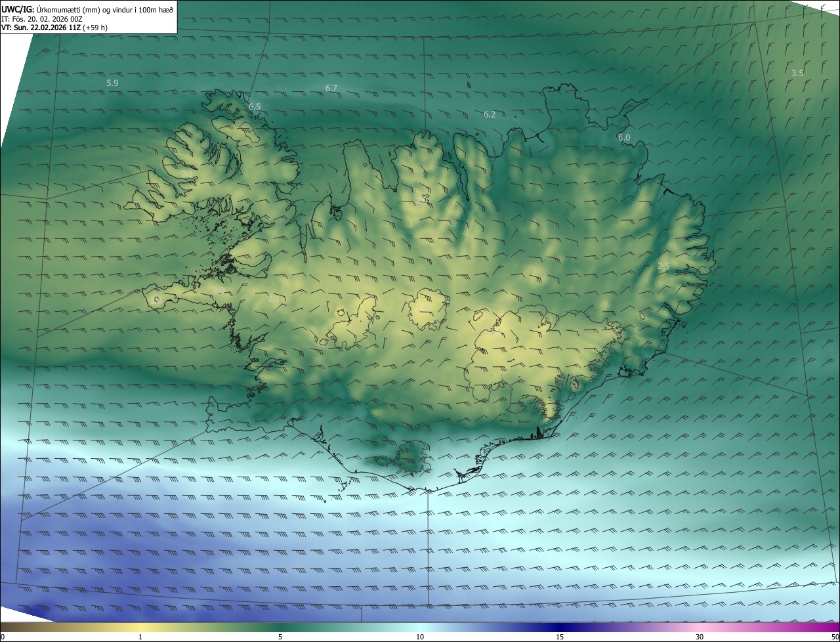Image resolution: width=840 pixels, height=642 pixels.
Task: Click the 6.7 value label north of Iceland
Action: coord(331,89)
